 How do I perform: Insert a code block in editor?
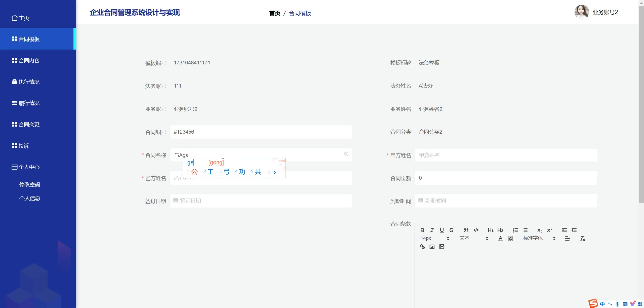[476, 230]
